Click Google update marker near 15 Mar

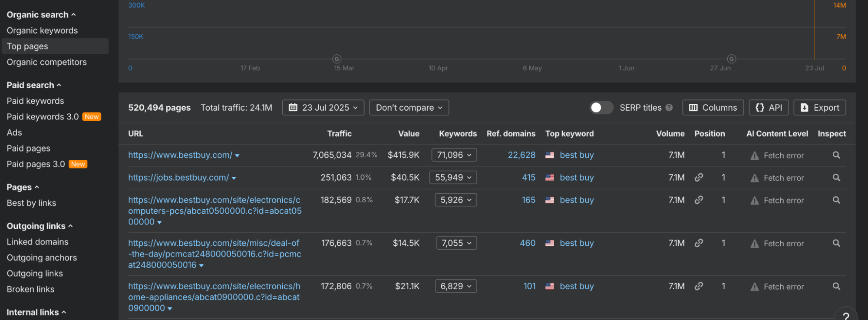tap(337, 59)
